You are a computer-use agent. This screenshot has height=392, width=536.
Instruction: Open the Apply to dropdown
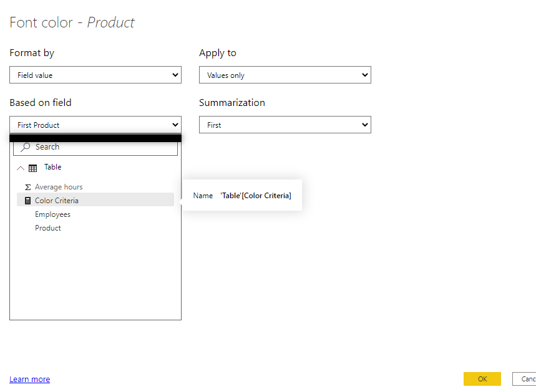coord(285,75)
